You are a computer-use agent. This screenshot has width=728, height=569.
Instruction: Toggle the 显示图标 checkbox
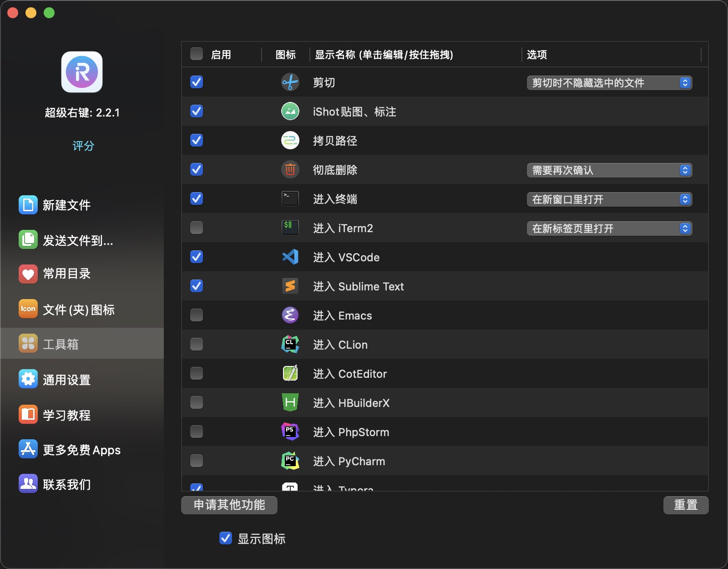click(x=226, y=538)
